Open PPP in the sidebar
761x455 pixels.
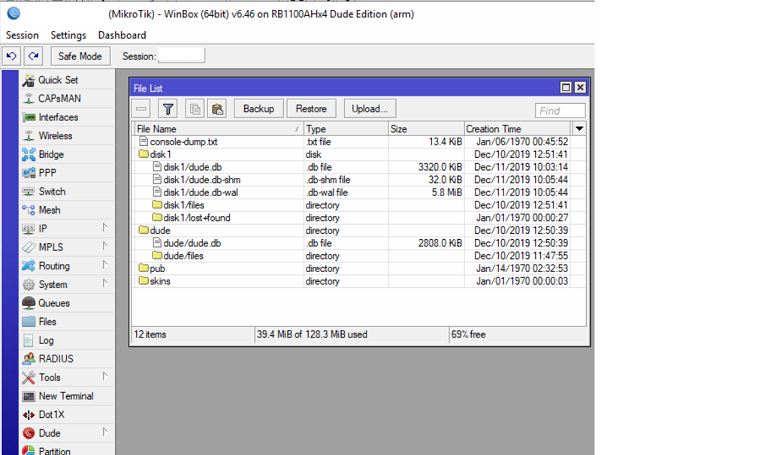(x=66, y=173)
